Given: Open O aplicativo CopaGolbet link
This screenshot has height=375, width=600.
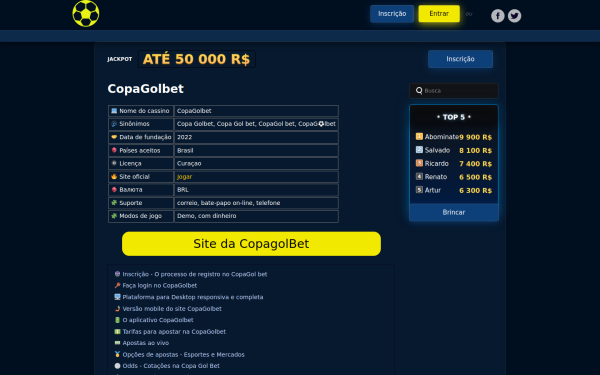Looking at the screenshot, I should [x=158, y=320].
